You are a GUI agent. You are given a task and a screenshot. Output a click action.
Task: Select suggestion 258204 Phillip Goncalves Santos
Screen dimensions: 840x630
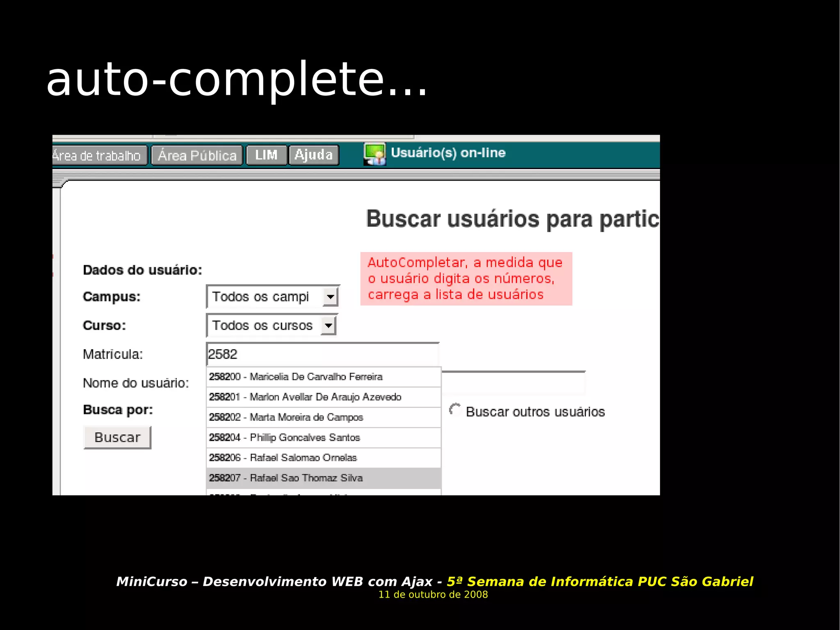(324, 438)
